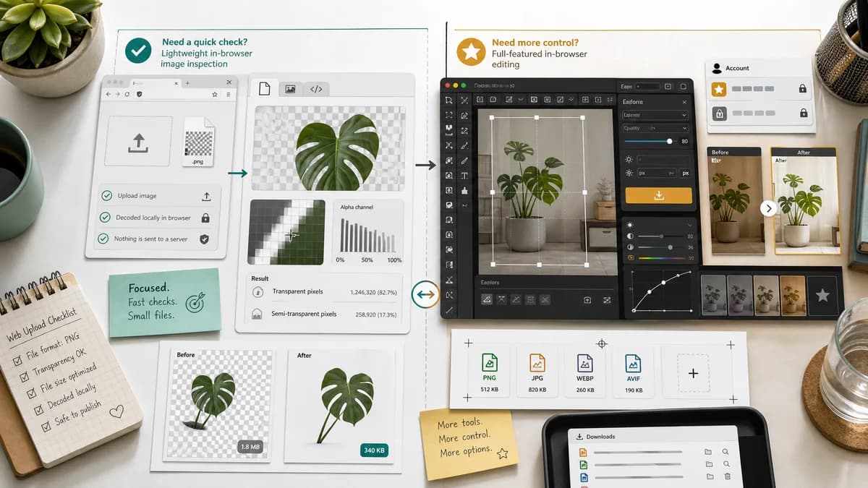Click the zoomed pixel grid preview

(287, 232)
